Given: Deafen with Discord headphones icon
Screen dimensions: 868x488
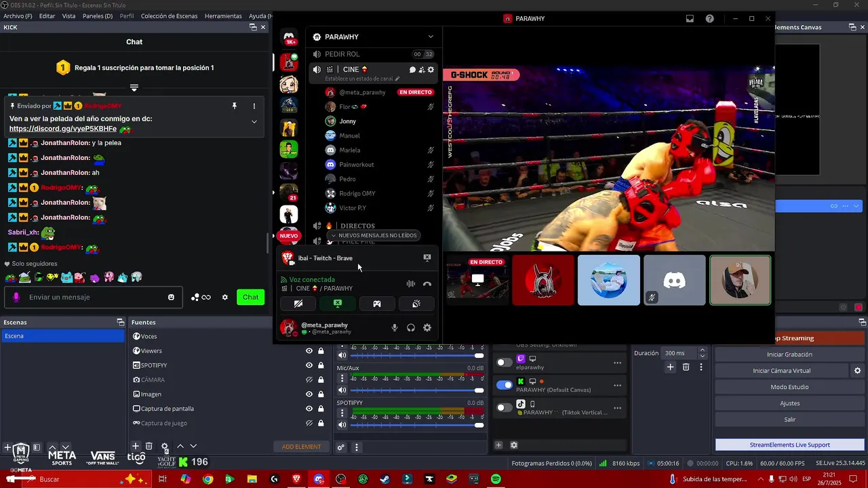Looking at the screenshot, I should coord(410,327).
